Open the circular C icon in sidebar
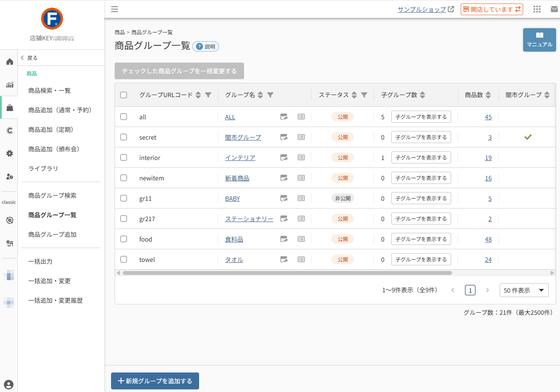The height and width of the screenshot is (392, 560). (10, 131)
